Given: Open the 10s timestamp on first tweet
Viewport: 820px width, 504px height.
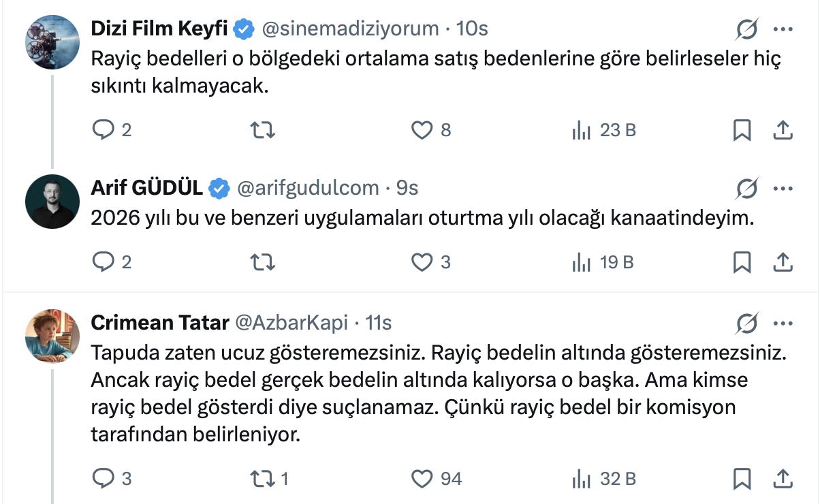Looking at the screenshot, I should click(x=472, y=29).
